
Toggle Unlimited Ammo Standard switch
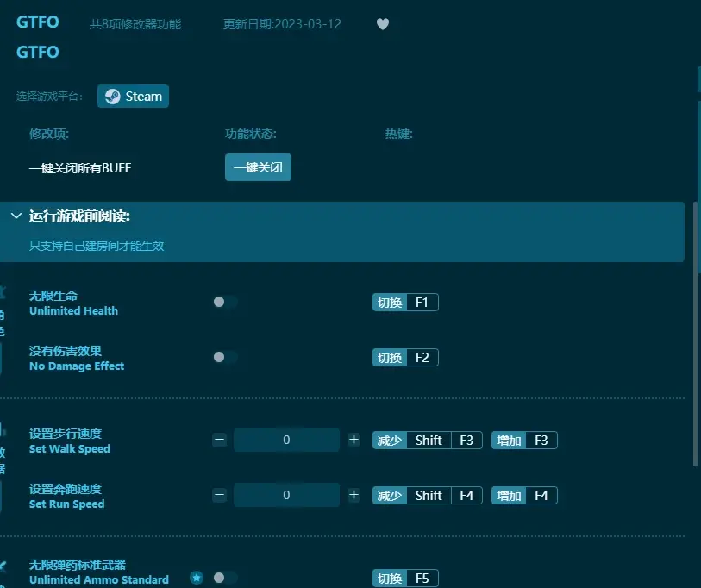point(225,578)
